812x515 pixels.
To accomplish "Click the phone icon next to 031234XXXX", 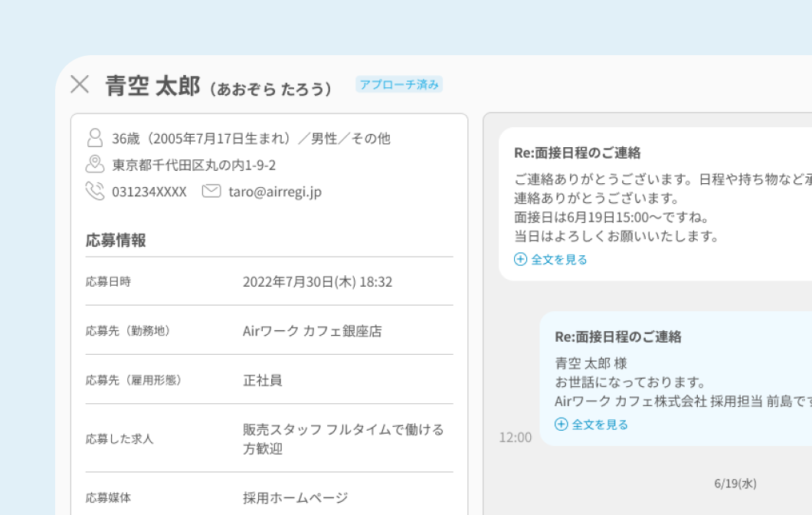I will [95, 192].
